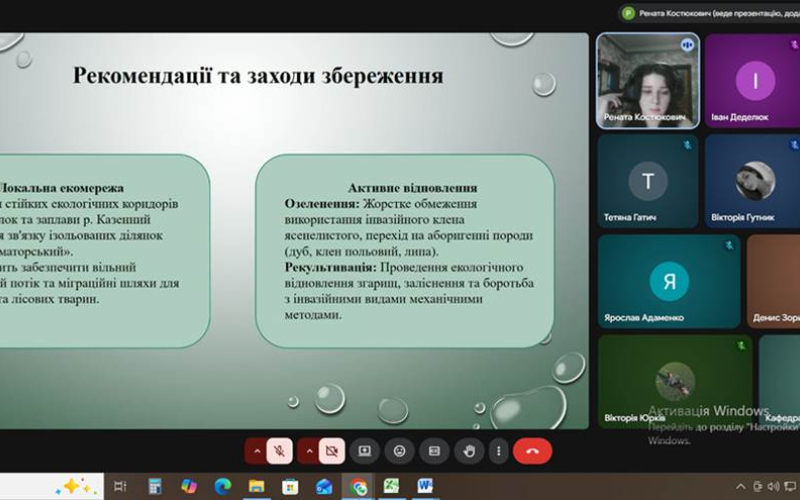Click muted mic icon on Ярослав Адаменко tile
This screenshot has height=500, width=800.
pos(729,245)
